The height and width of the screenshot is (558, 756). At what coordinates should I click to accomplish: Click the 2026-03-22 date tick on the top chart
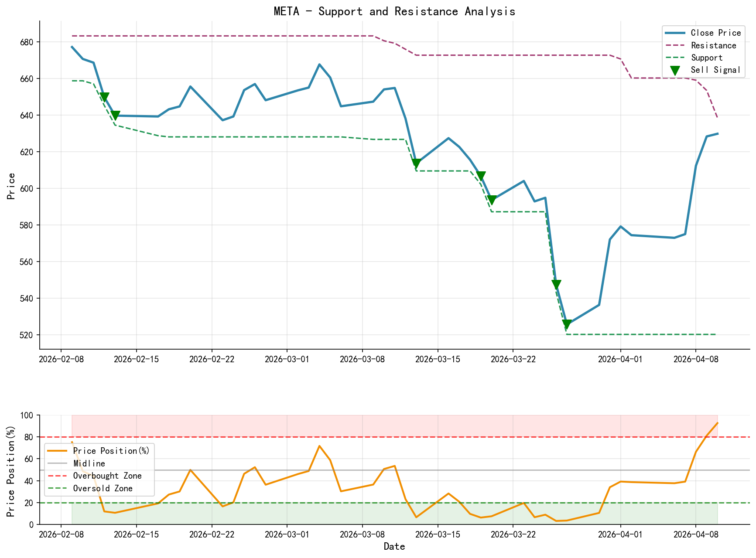coord(513,359)
